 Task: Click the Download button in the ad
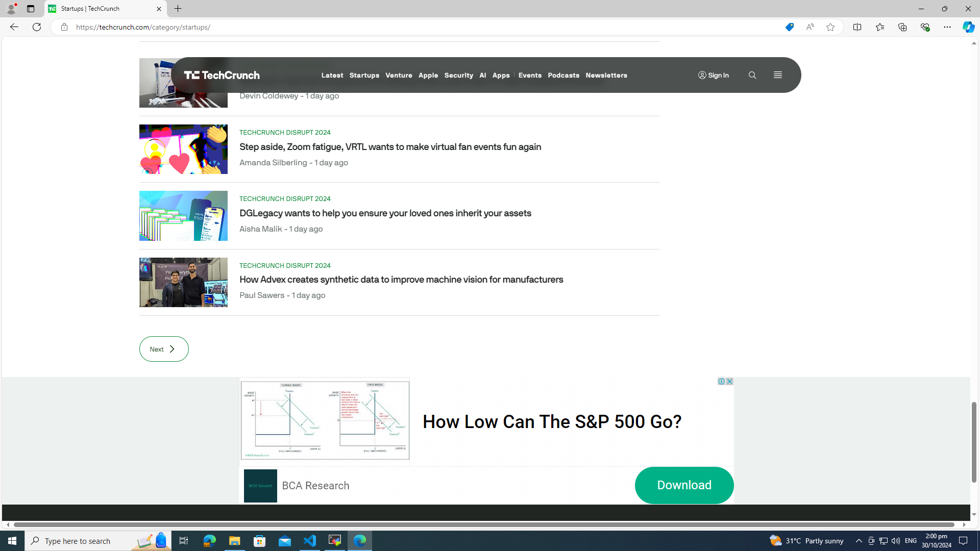(684, 485)
